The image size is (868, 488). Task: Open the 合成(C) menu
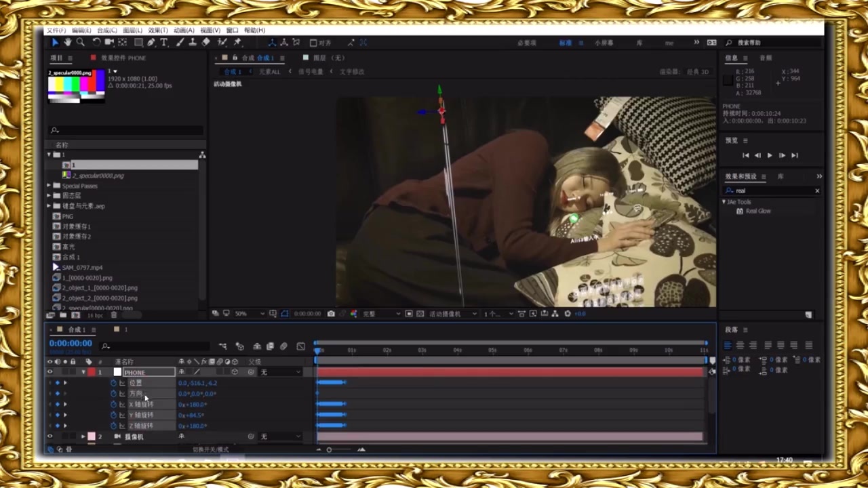tap(107, 30)
